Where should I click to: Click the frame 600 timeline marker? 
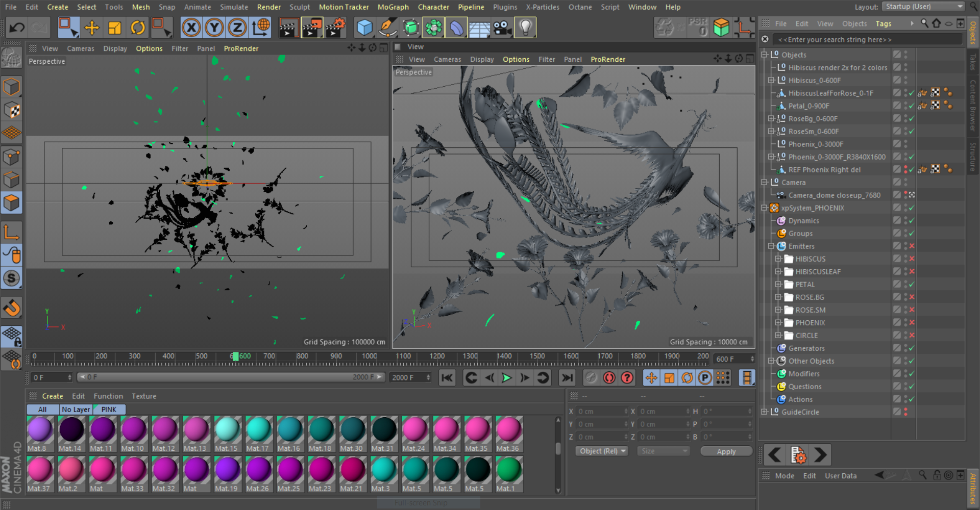tap(235, 356)
